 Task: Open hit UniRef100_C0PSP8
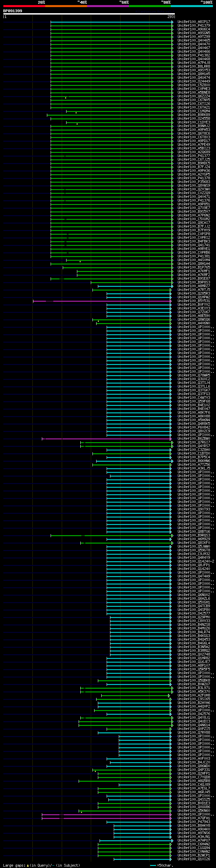(194, 234)
